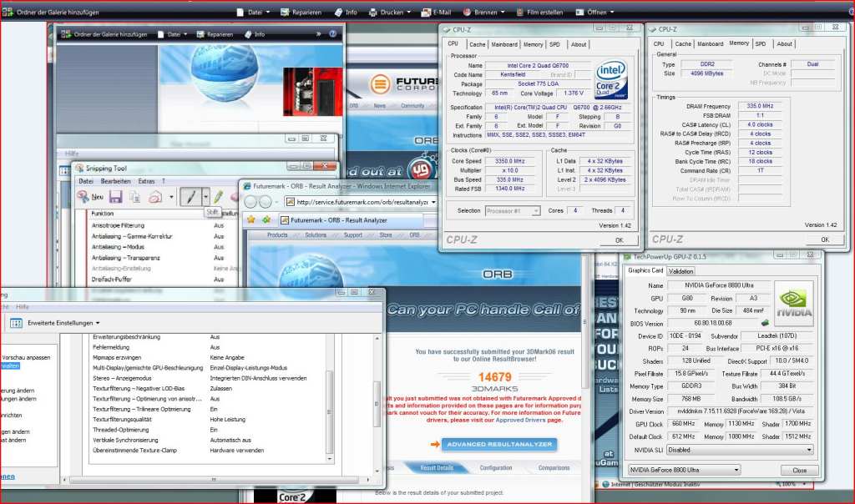Click the favorites star icon in Internet Explorer

click(x=250, y=219)
